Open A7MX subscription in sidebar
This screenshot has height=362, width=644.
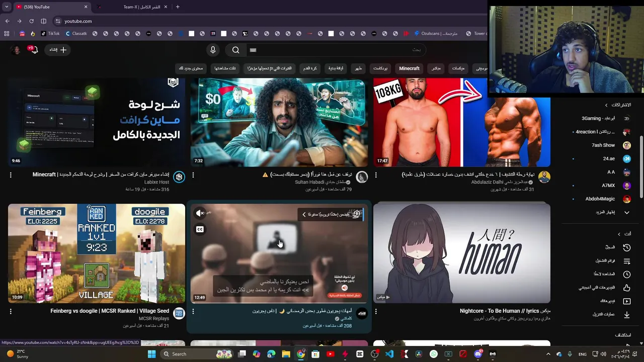click(x=606, y=186)
